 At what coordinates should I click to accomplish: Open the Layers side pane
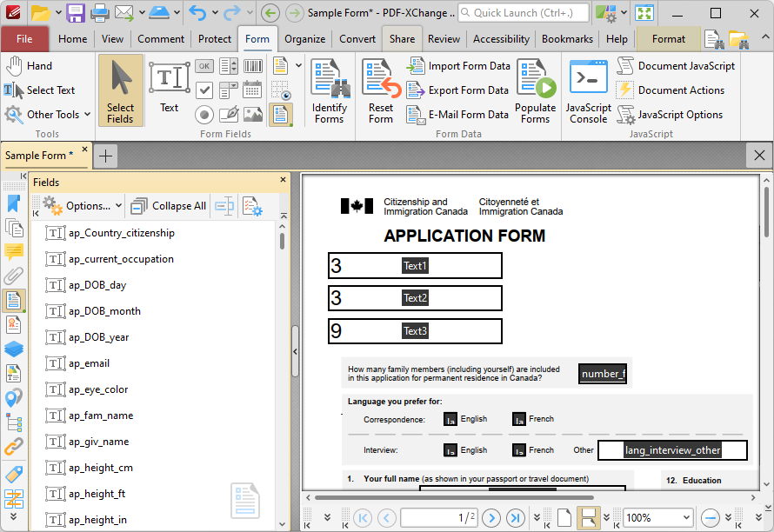[14, 349]
